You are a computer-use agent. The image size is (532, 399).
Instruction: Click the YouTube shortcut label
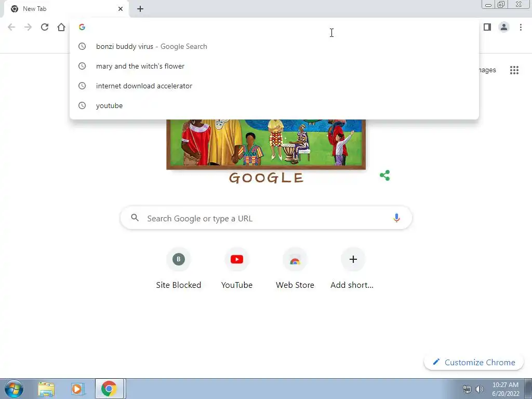(x=237, y=285)
